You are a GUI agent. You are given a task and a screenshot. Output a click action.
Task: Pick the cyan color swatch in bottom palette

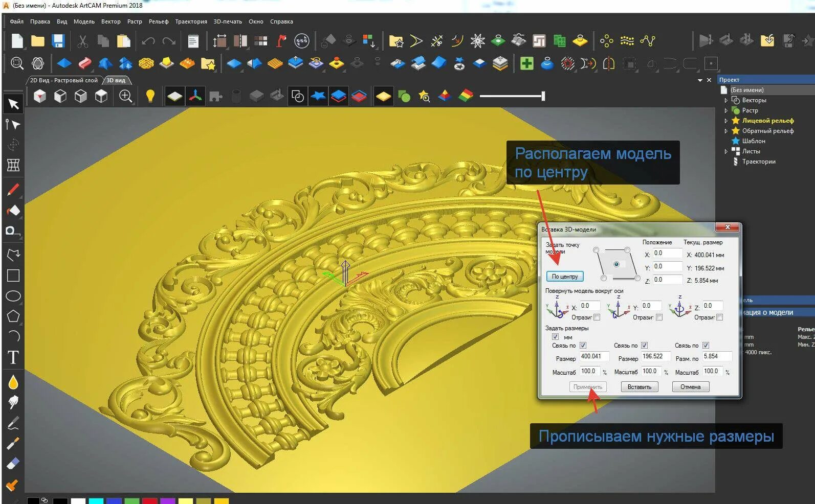[x=96, y=501]
